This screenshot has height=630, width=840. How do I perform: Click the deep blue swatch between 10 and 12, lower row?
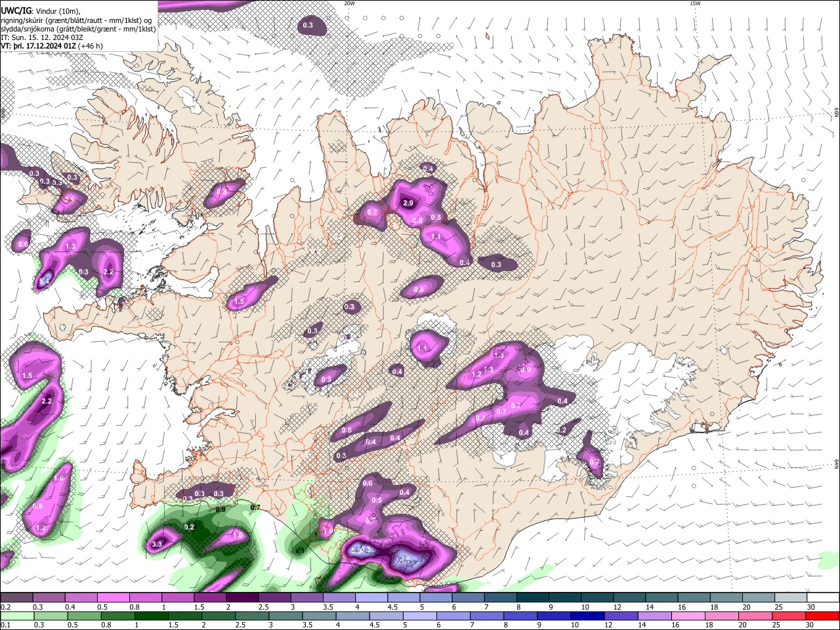[587, 616]
